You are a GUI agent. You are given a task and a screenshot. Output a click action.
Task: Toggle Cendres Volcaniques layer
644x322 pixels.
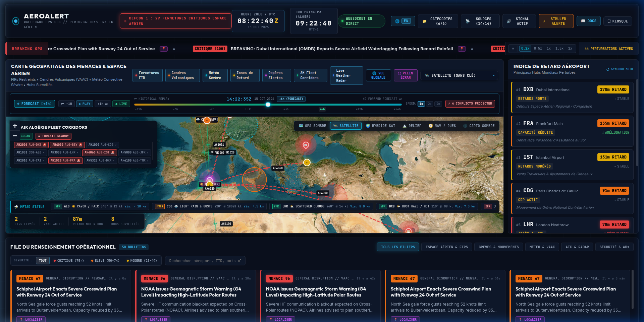pyautogui.click(x=182, y=75)
